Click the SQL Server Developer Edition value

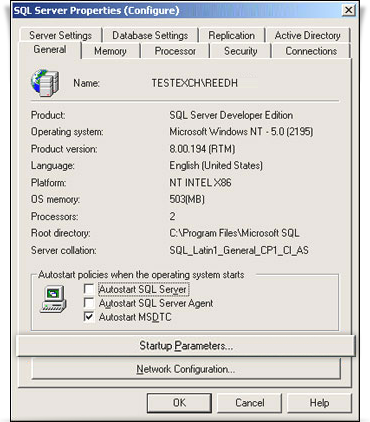pyautogui.click(x=231, y=115)
